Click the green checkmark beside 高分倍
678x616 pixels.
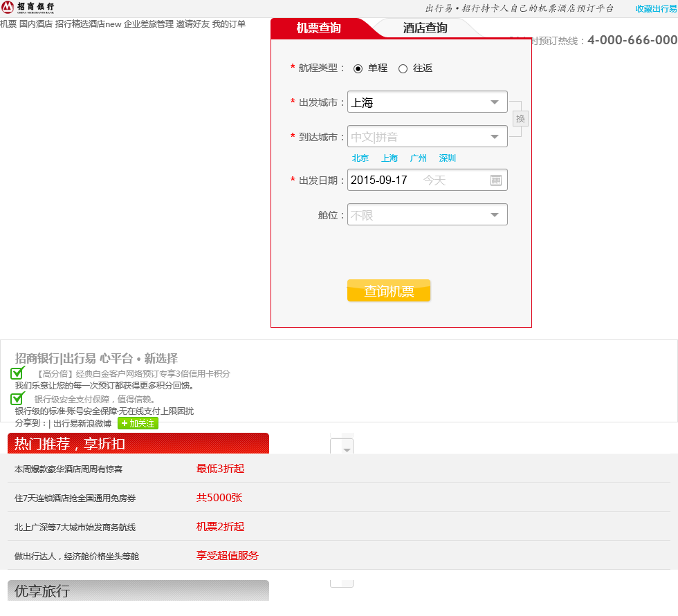(18, 373)
